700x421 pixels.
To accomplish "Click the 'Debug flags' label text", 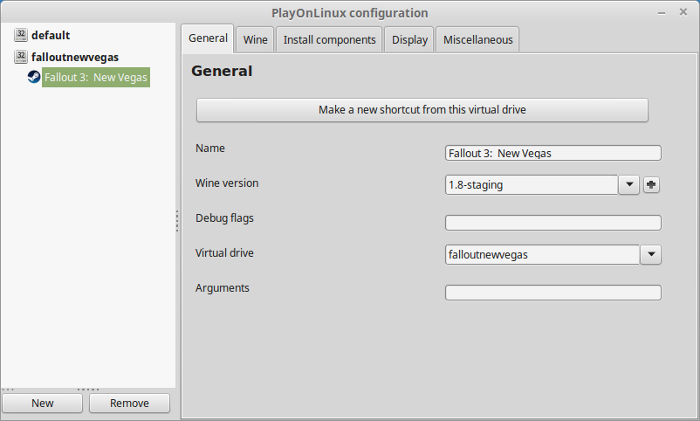I will [x=224, y=218].
